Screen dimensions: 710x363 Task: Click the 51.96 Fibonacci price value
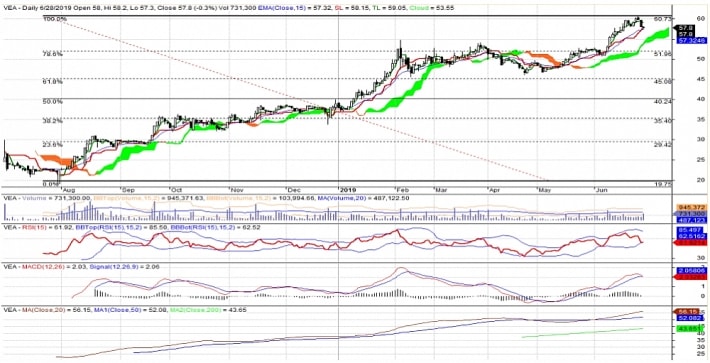[x=662, y=54]
